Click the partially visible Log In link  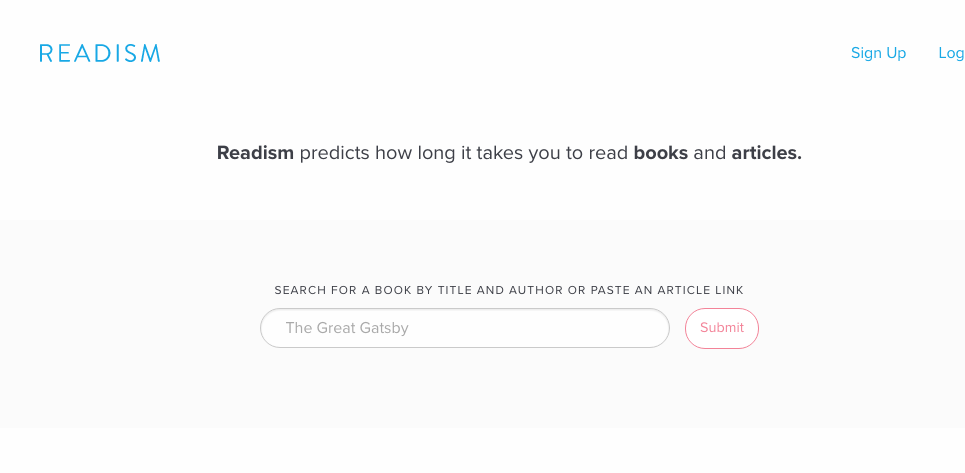951,53
